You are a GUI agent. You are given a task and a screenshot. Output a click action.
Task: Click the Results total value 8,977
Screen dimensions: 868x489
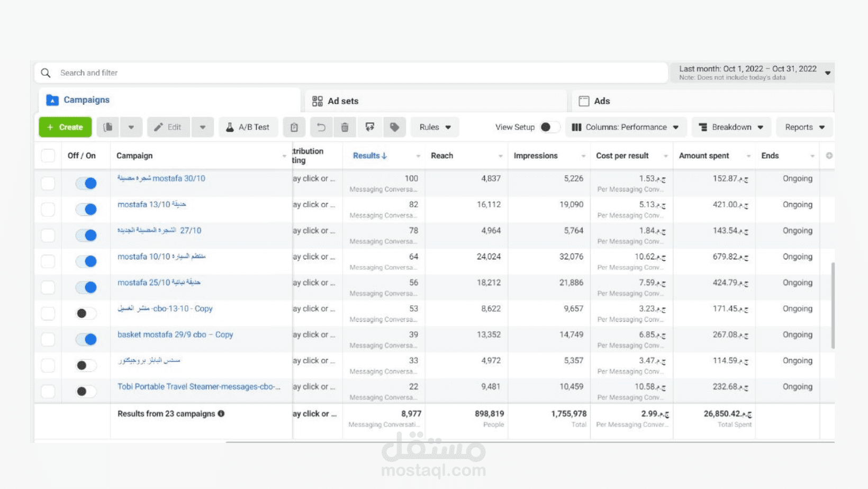tap(411, 414)
